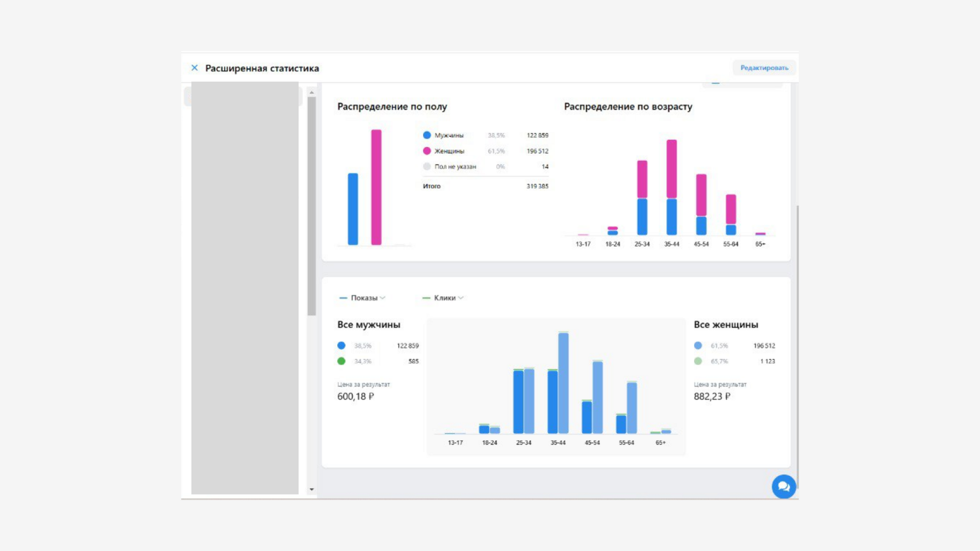Expand the Показы metric dropdown
Screen dimensions: 980x551
[x=362, y=298]
